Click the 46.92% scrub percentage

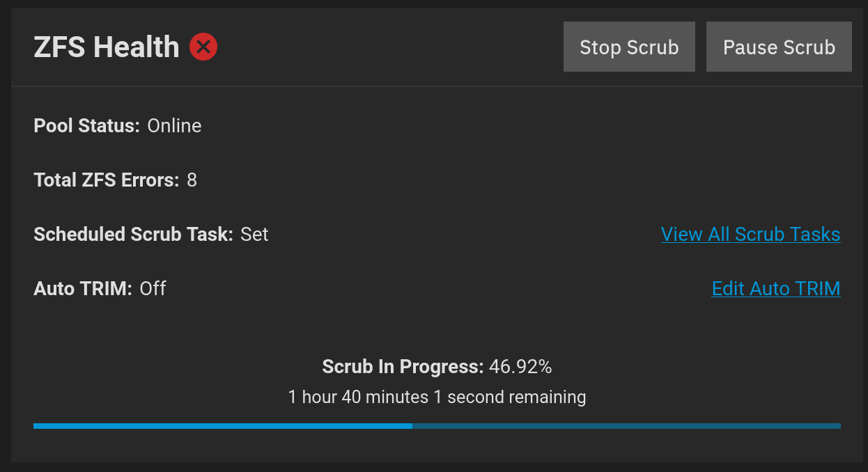click(x=520, y=366)
